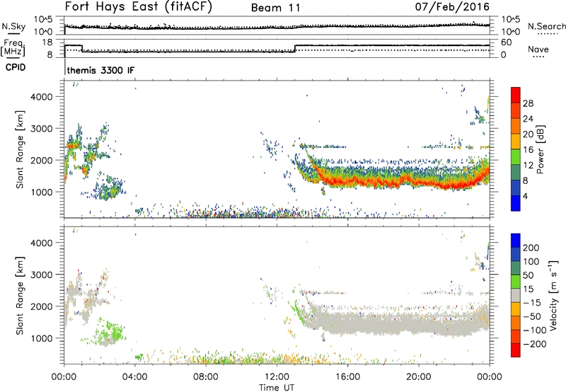The image size is (566, 392).
Task: Click the '200' value on Velocity scale
Action: pos(531,248)
